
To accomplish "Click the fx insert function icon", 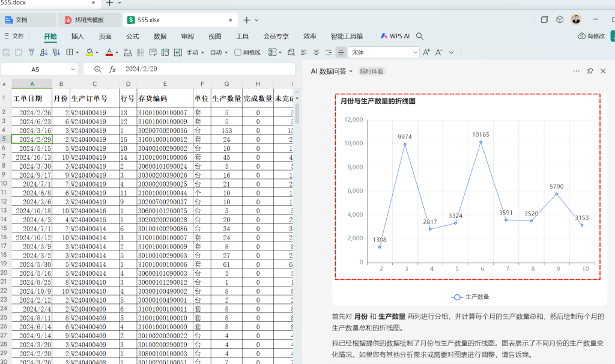I will pyautogui.click(x=112, y=69).
